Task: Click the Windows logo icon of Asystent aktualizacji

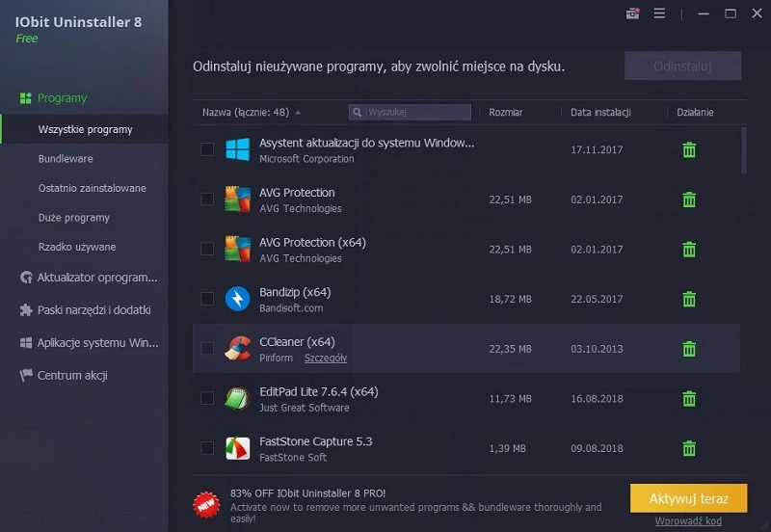Action: [237, 149]
